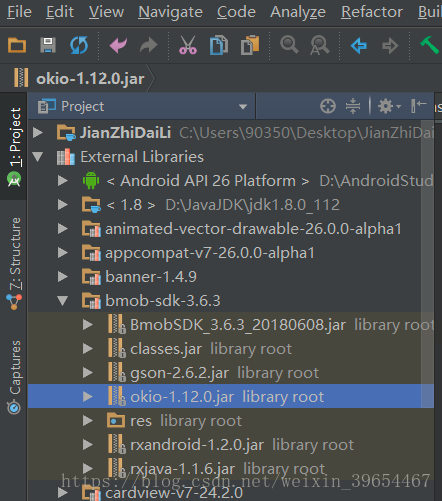Click the Forward navigation arrow
Screen dimensions: 442x501
tap(390, 45)
